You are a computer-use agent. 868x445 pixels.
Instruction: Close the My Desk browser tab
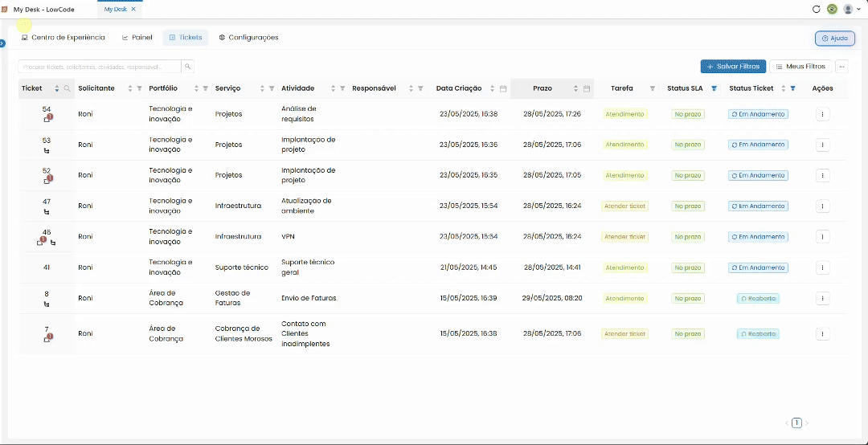tap(133, 10)
